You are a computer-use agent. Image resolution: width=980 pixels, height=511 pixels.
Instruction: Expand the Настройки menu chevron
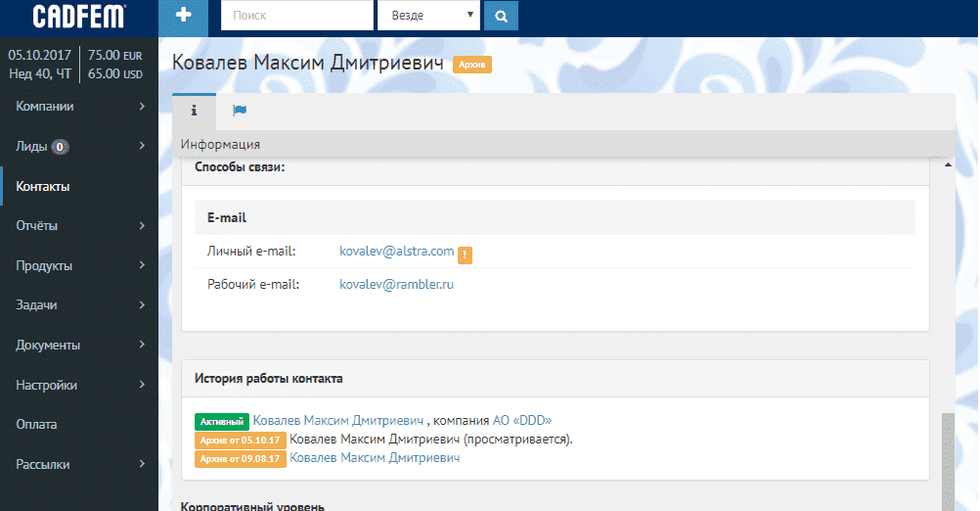tap(142, 385)
